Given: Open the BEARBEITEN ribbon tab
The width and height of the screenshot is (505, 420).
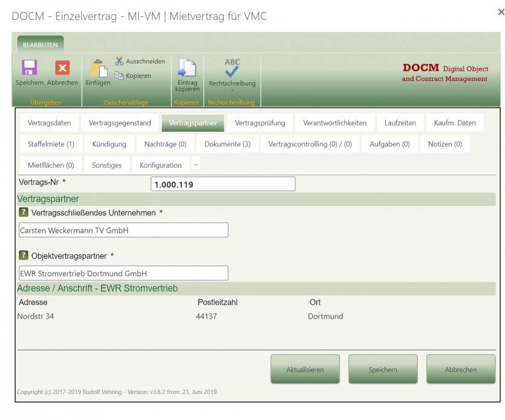Looking at the screenshot, I should point(41,45).
